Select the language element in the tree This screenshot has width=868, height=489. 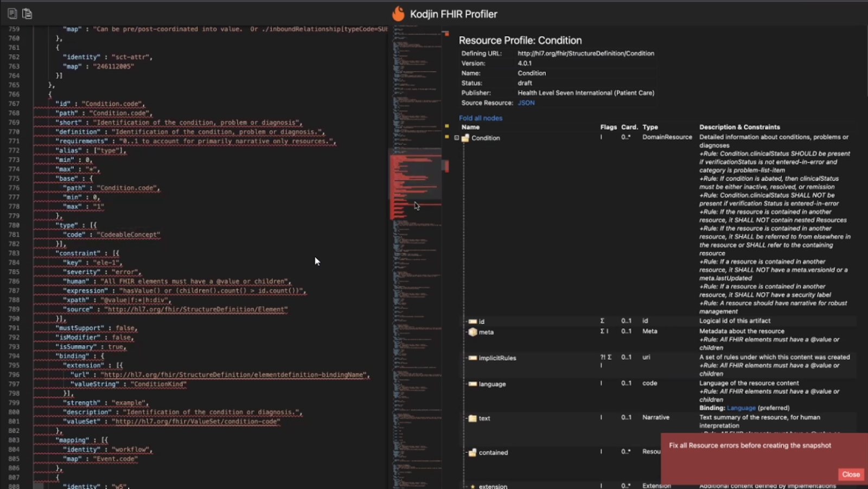pyautogui.click(x=492, y=384)
